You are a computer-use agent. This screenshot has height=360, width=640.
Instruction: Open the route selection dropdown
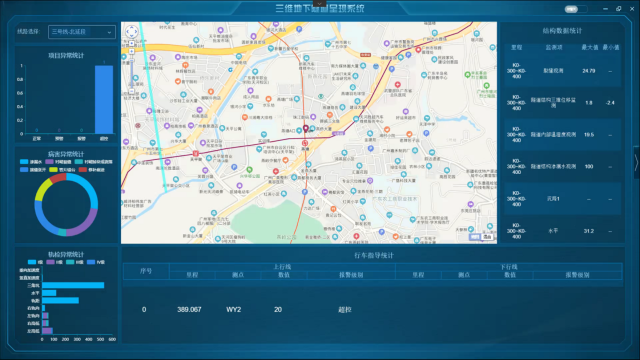[82, 32]
